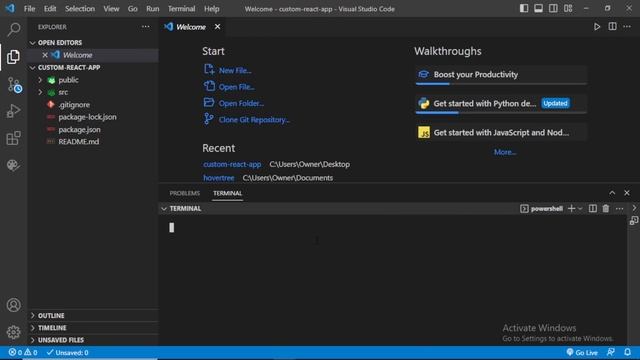Open terminal more actions ellipsis
640x360 pixels.
620,209
